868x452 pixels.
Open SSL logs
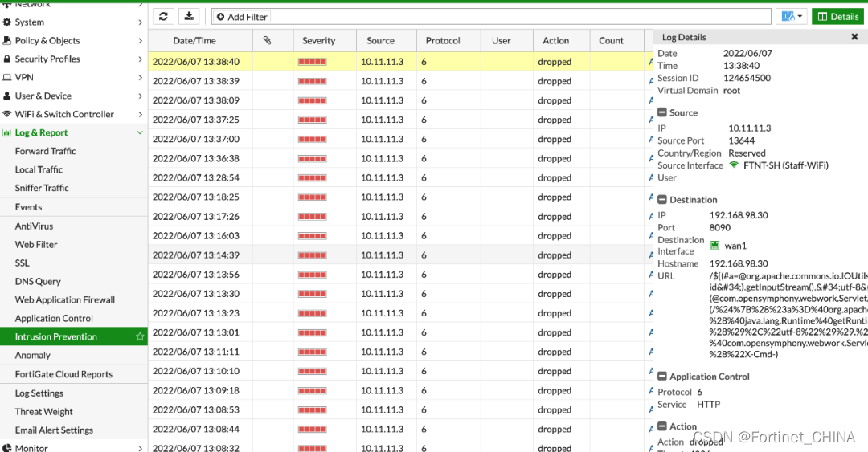click(x=23, y=263)
